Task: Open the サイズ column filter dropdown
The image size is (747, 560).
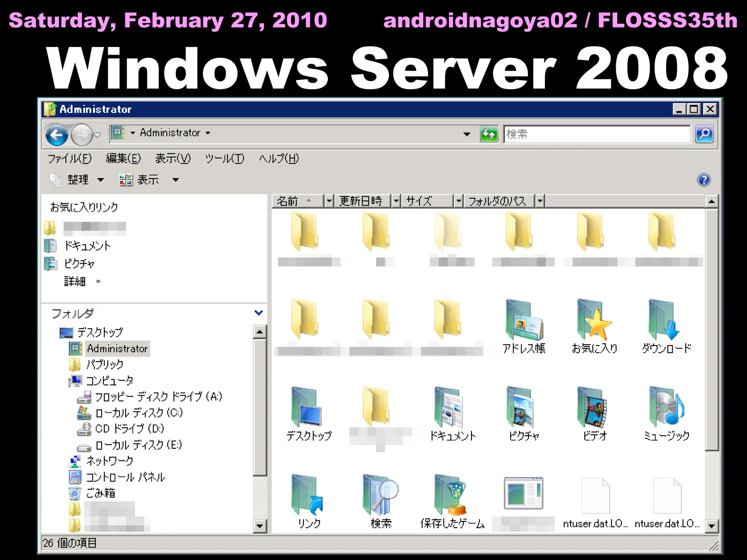Action: click(458, 201)
